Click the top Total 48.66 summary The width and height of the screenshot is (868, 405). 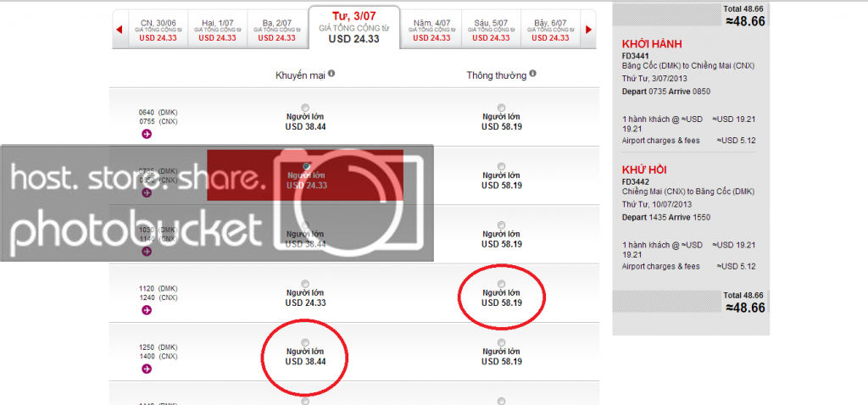click(x=744, y=8)
